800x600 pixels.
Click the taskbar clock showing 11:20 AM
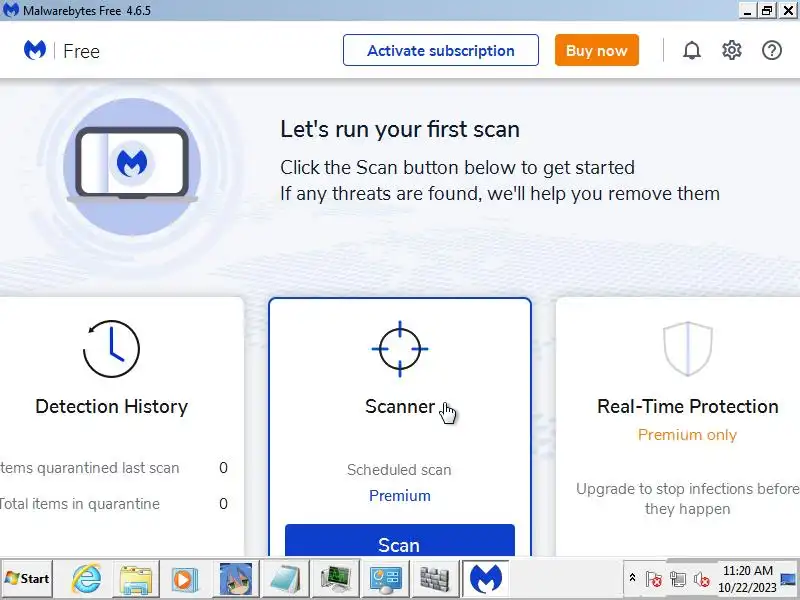pyautogui.click(x=747, y=579)
